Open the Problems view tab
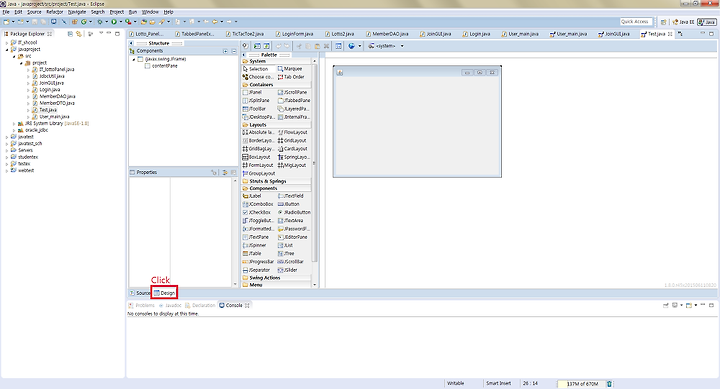 [x=141, y=305]
